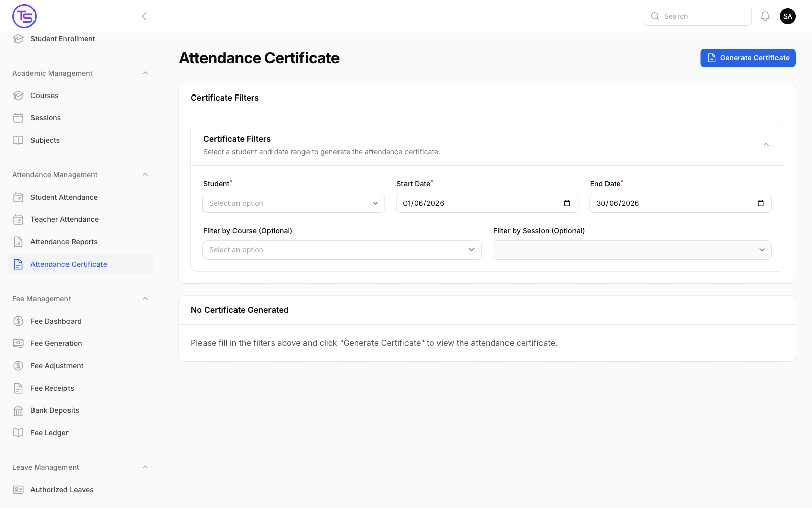The height and width of the screenshot is (508, 812).
Task: Click the Attendance Certificate page heading
Action: (259, 58)
